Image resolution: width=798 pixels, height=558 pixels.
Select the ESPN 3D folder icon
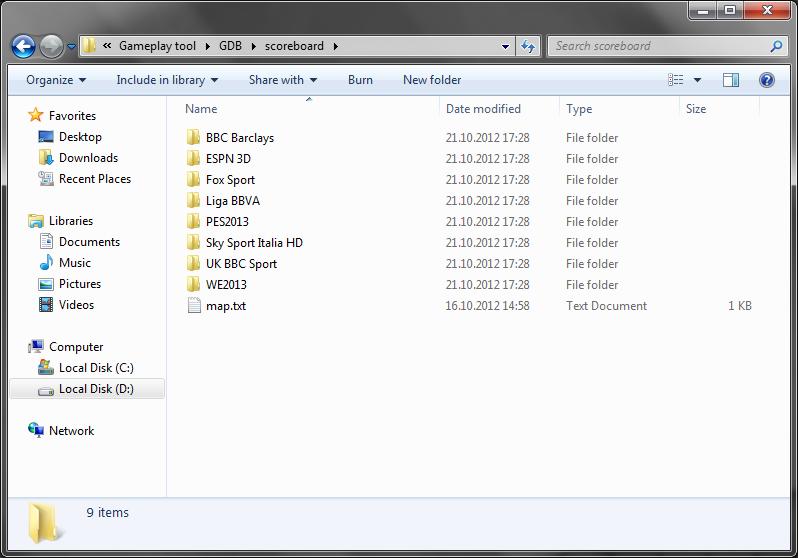(x=193, y=158)
